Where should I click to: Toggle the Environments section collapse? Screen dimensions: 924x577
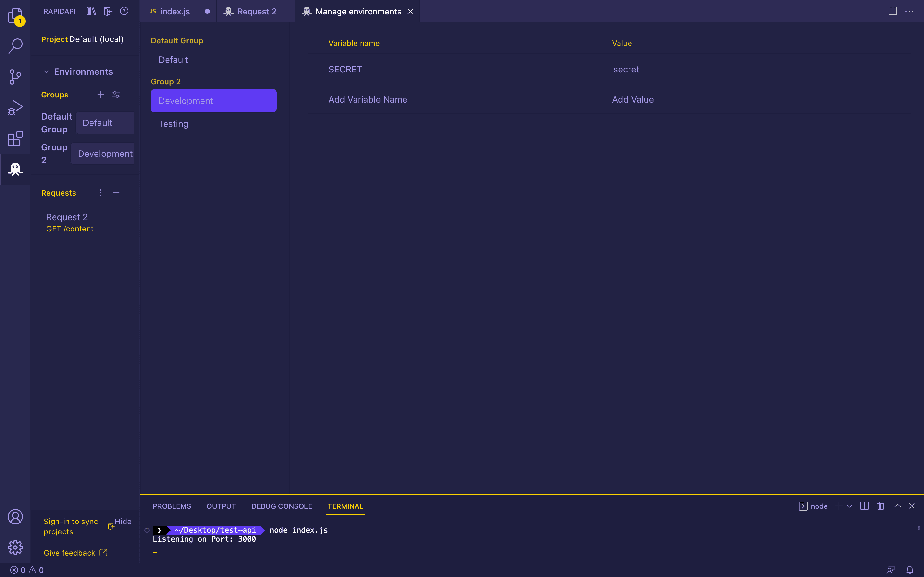(x=47, y=71)
